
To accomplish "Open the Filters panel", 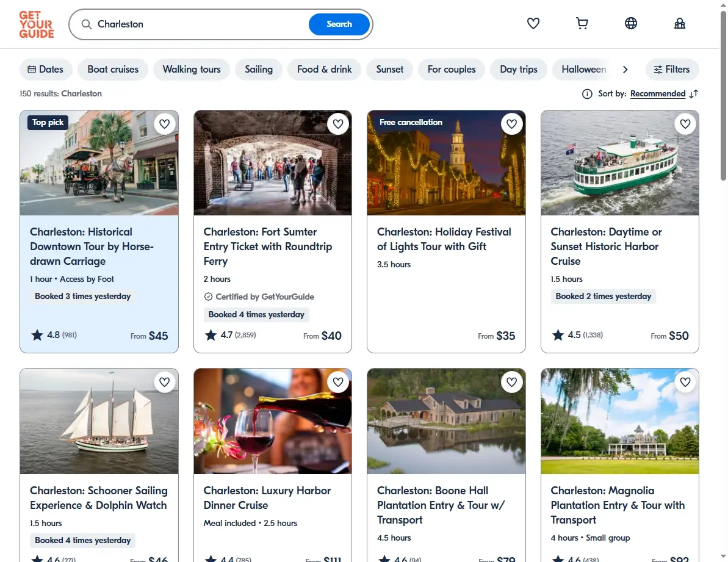I will pyautogui.click(x=672, y=70).
